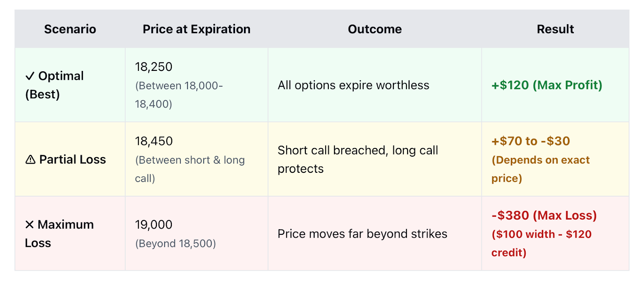Click the 18,450 price value

pos(154,141)
